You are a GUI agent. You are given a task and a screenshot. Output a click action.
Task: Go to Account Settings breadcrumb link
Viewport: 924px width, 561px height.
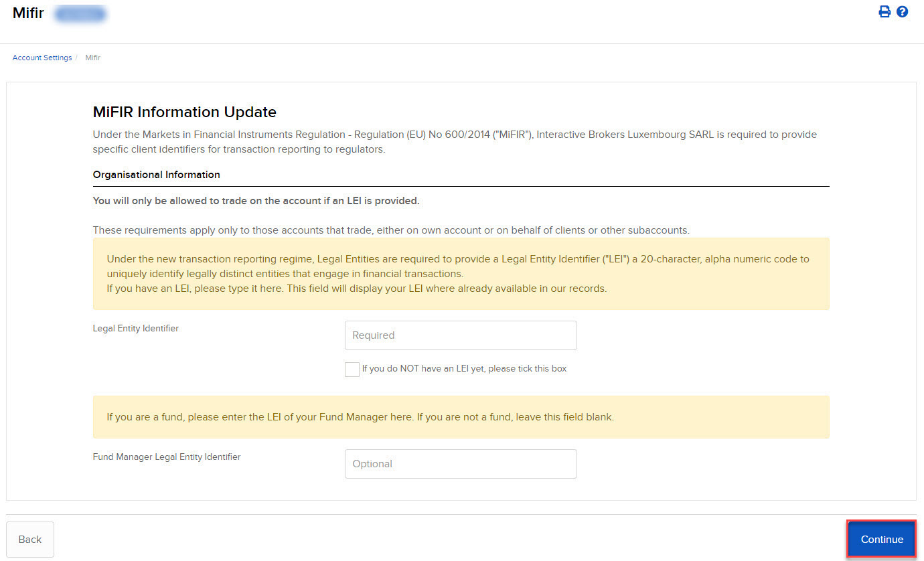[42, 58]
